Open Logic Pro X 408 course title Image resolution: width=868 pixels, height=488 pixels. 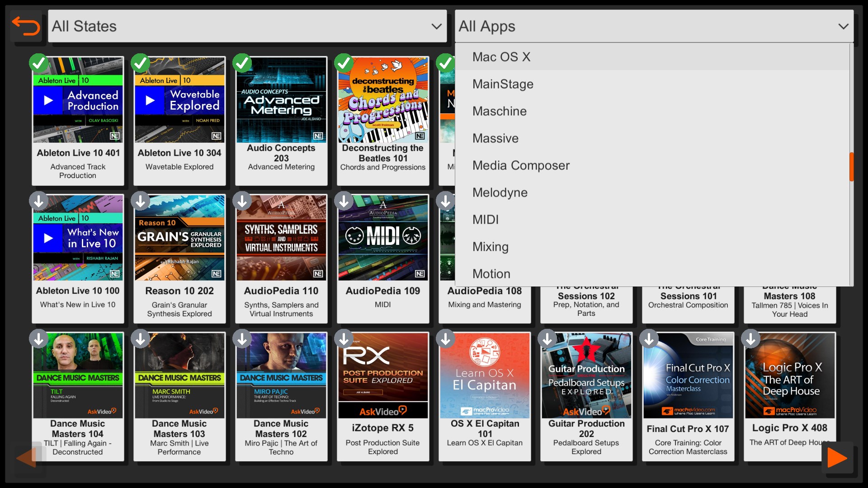pos(789,428)
